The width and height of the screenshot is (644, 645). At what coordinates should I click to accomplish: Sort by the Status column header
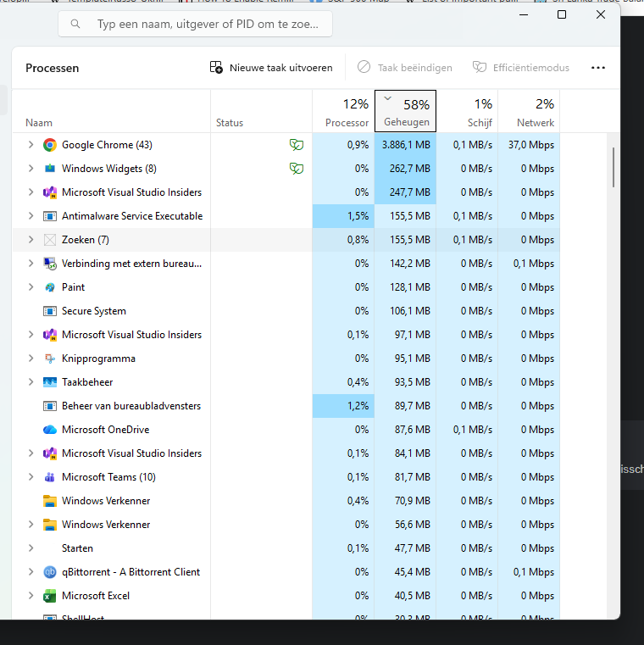(262, 111)
